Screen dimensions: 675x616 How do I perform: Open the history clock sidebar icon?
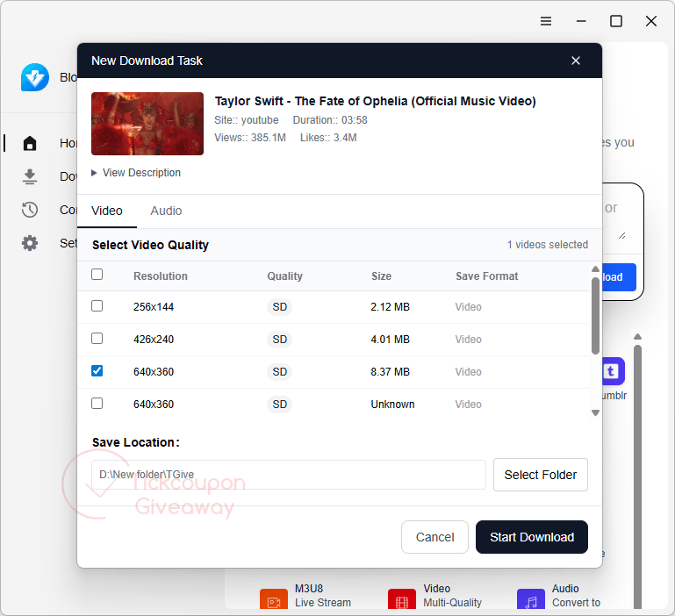click(x=30, y=210)
